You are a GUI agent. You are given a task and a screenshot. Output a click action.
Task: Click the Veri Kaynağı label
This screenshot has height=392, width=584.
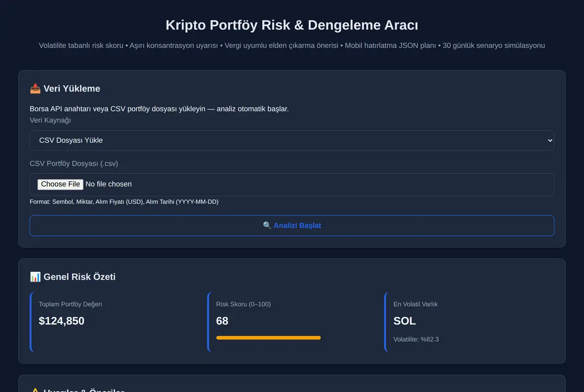pyautogui.click(x=50, y=120)
